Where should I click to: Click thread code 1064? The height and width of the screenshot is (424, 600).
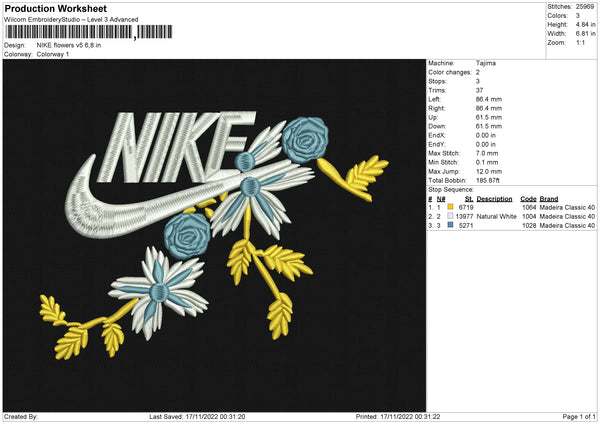[x=529, y=207]
